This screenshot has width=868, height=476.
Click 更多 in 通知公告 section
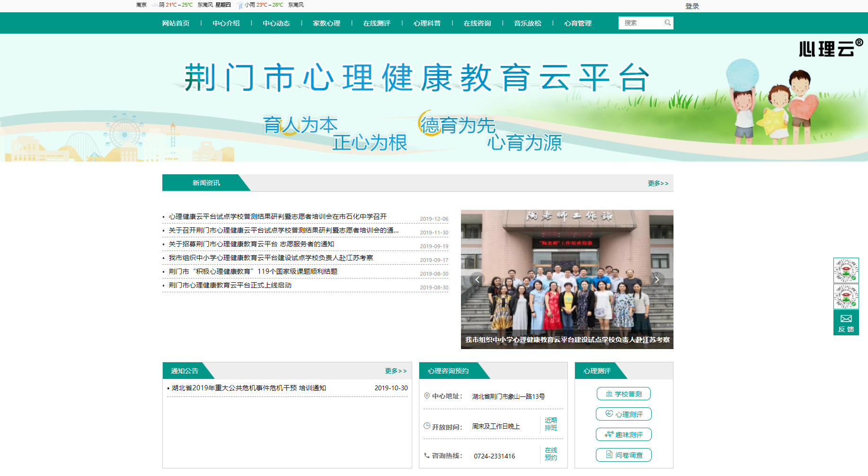[x=396, y=371]
